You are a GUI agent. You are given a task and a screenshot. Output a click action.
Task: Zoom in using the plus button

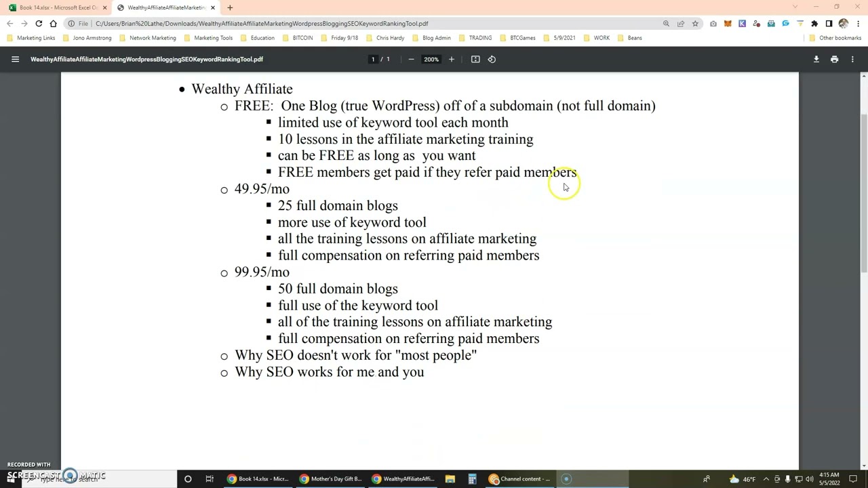coord(451,59)
